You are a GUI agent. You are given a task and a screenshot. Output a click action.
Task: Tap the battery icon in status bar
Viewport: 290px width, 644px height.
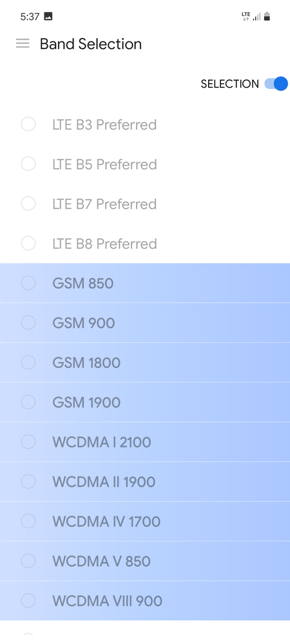pyautogui.click(x=267, y=16)
